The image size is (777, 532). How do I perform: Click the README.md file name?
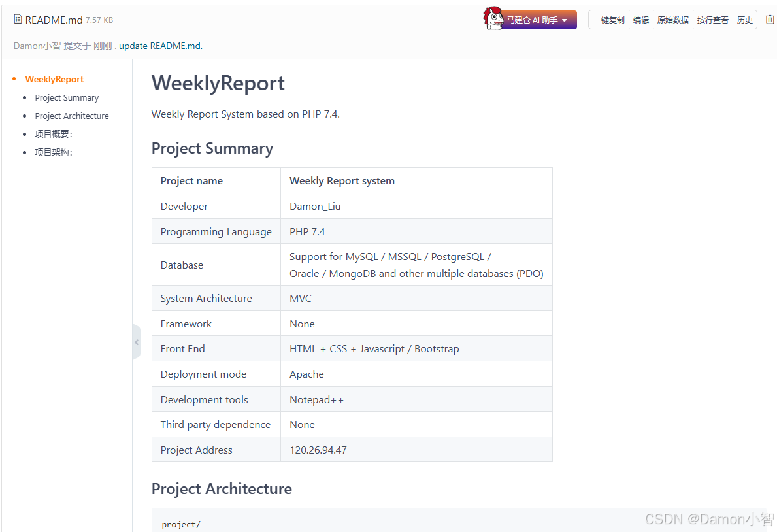pyautogui.click(x=54, y=20)
